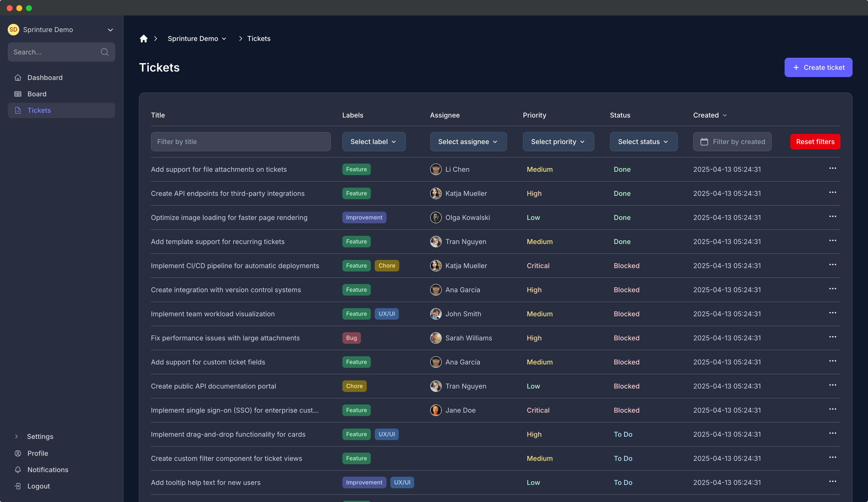Open more options for drag-and-drop ticket
868x502 pixels.
833,433
